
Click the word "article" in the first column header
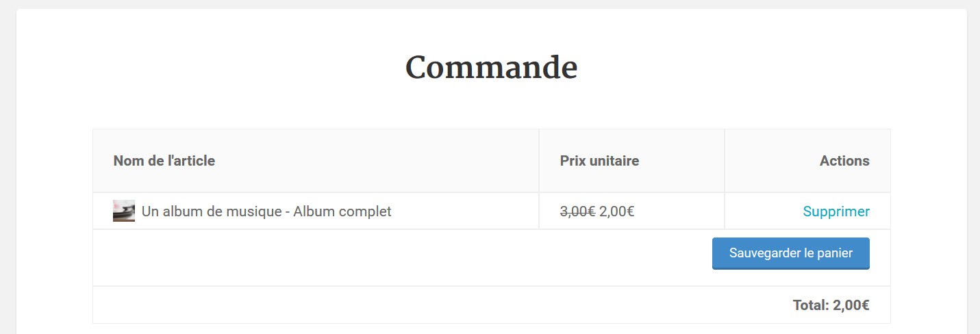point(195,161)
